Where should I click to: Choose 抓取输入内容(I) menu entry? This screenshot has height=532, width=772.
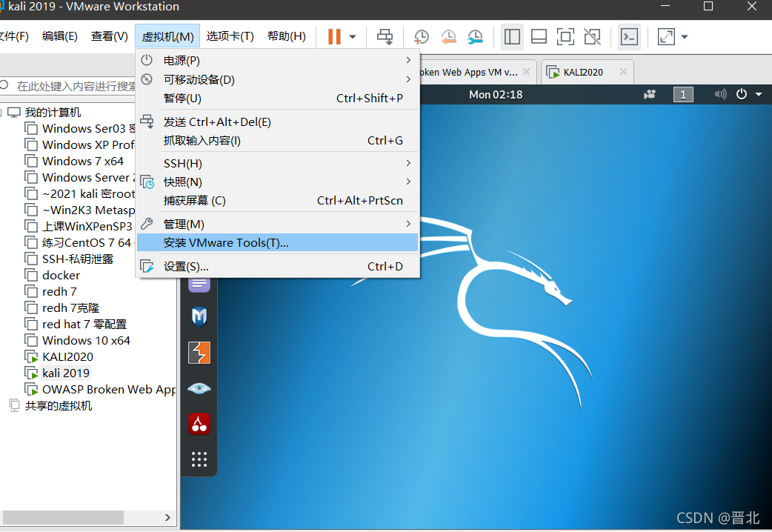(278, 140)
